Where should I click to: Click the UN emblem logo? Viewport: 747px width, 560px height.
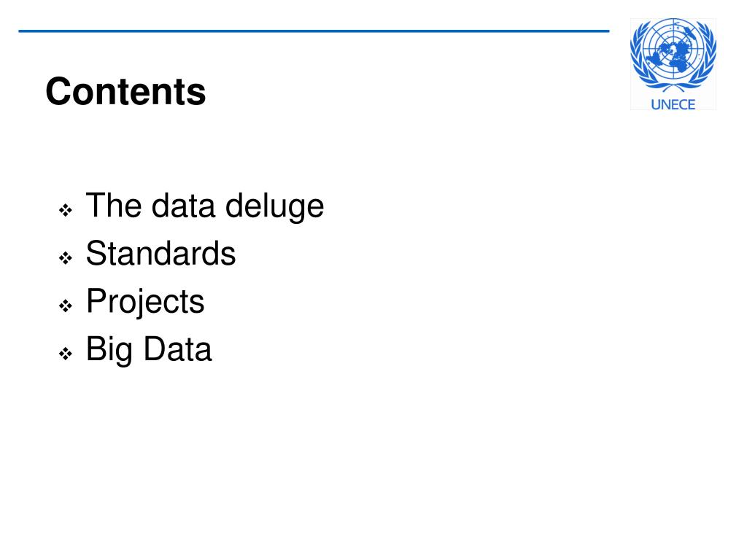click(x=673, y=55)
